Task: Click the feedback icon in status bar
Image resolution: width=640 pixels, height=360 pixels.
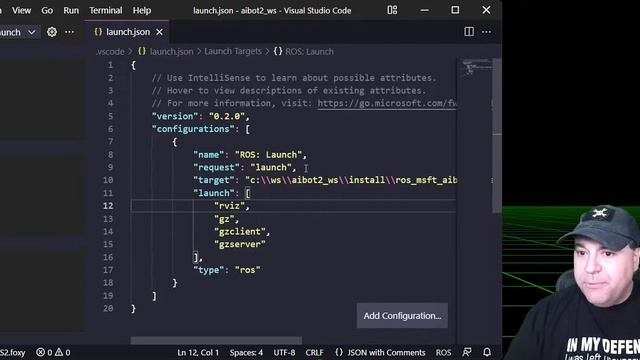Action: coord(467,352)
